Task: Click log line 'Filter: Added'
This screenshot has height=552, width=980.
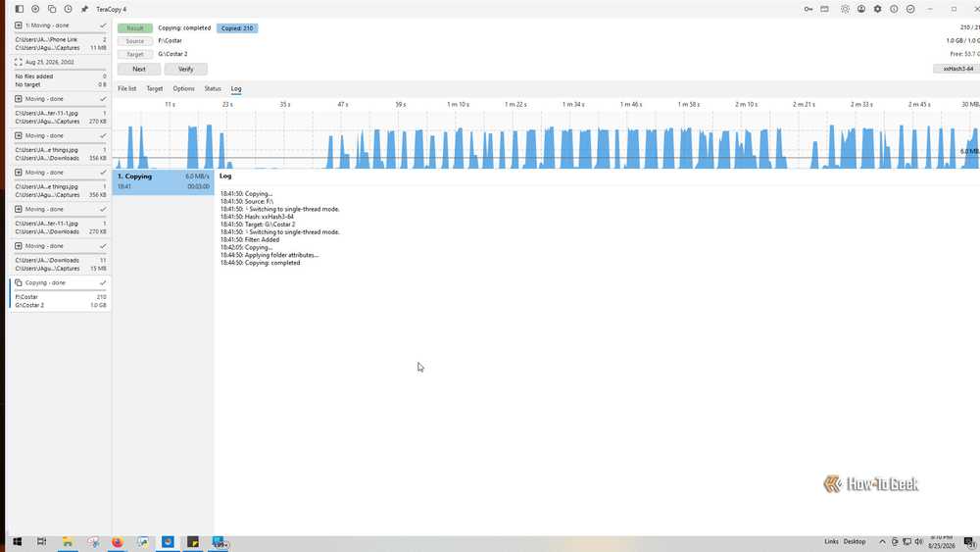Action: 249,239
